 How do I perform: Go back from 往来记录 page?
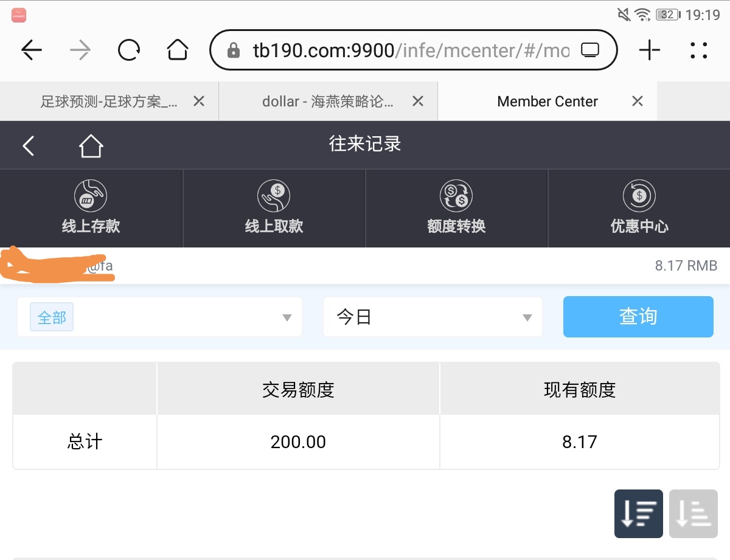tap(29, 146)
